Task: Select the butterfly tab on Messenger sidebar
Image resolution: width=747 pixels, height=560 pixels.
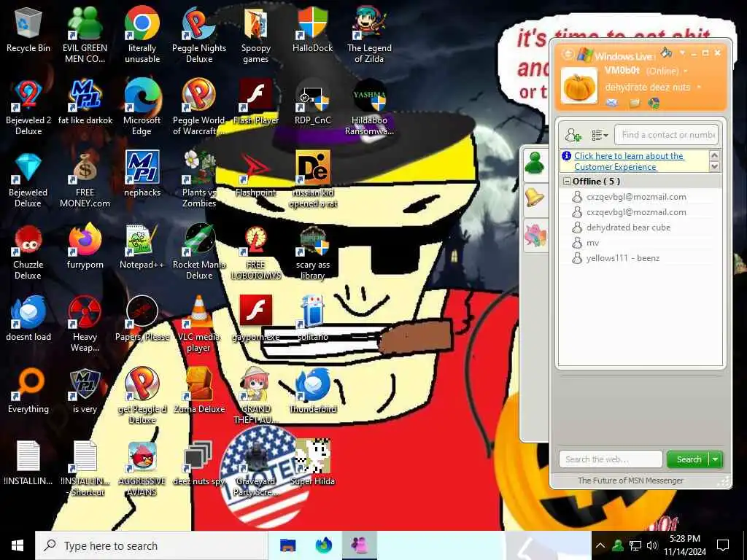Action: (535, 235)
